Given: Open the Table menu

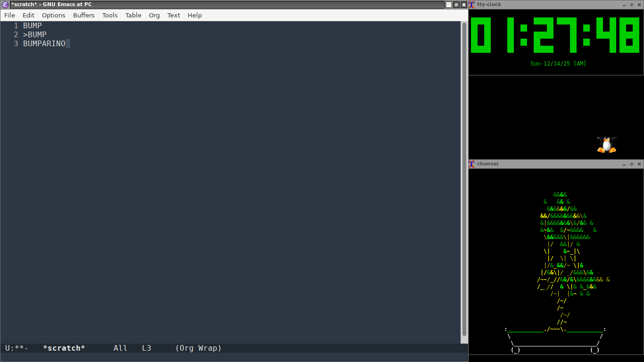Looking at the screenshot, I should (x=133, y=15).
